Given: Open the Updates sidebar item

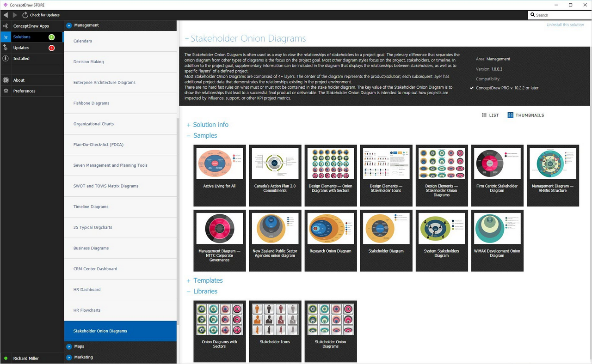Looking at the screenshot, I should 21,48.
